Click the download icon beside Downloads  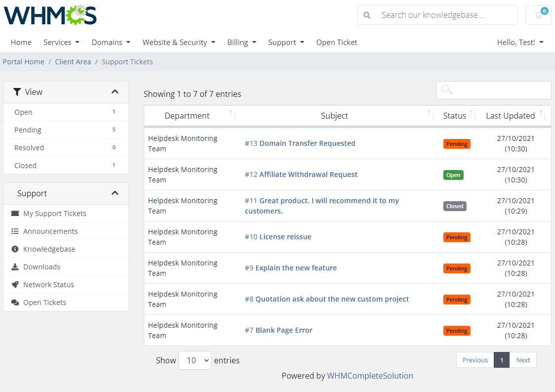(x=15, y=266)
